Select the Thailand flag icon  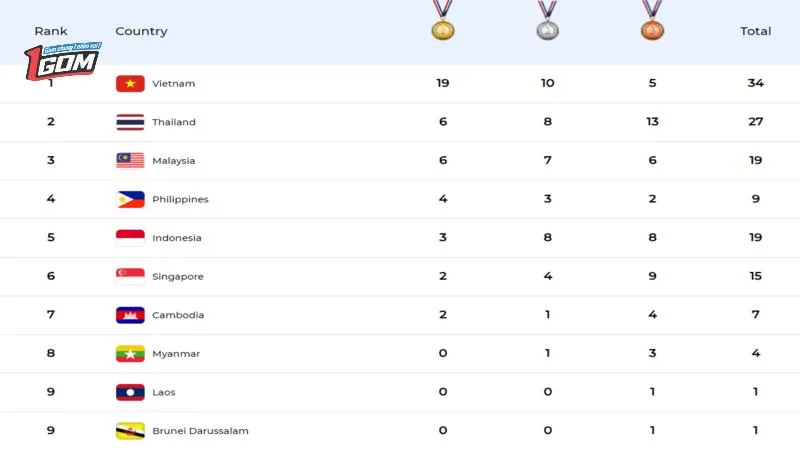pyautogui.click(x=130, y=122)
